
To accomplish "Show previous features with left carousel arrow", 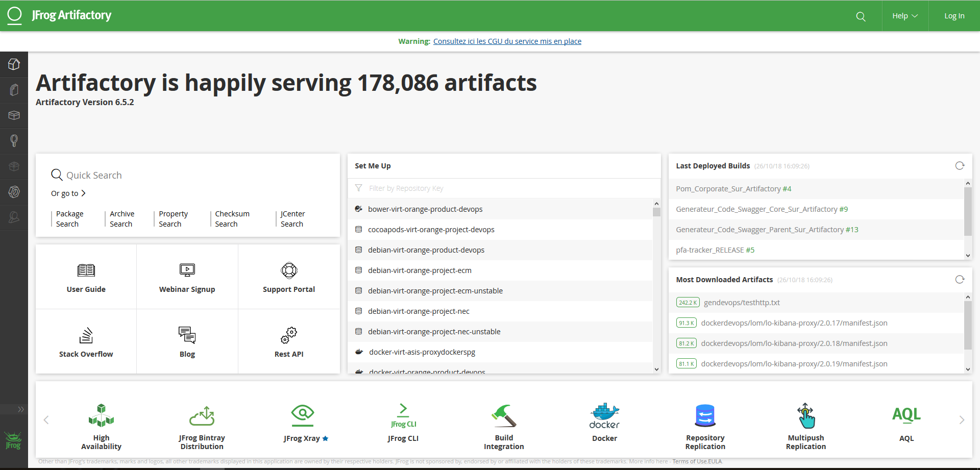I will coord(46,420).
